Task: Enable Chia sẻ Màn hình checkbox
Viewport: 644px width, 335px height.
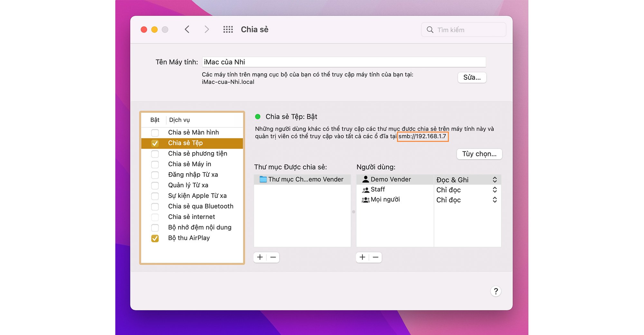Action: point(155,133)
